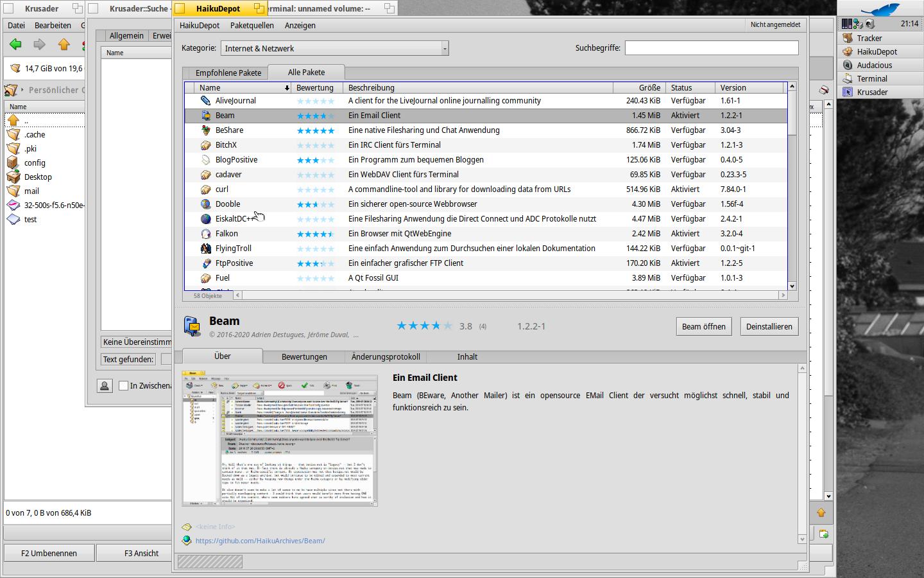The height and width of the screenshot is (578, 924).
Task: Click the large Beam icon in details
Action: pyautogui.click(x=193, y=326)
